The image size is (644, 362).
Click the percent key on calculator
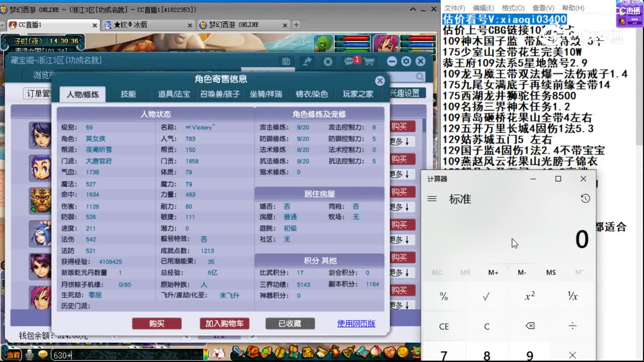(443, 297)
